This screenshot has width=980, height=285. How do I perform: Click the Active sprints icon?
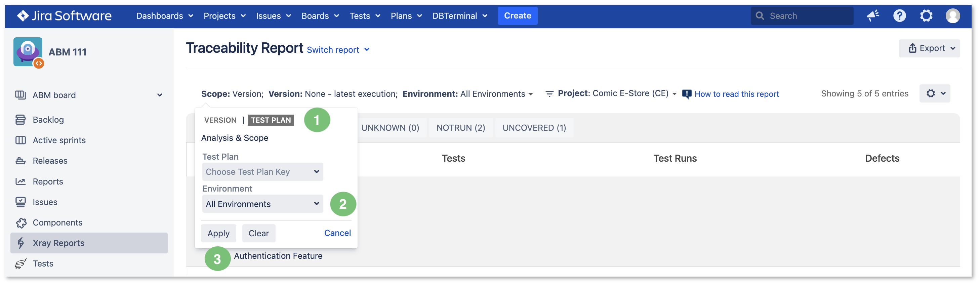(x=21, y=140)
